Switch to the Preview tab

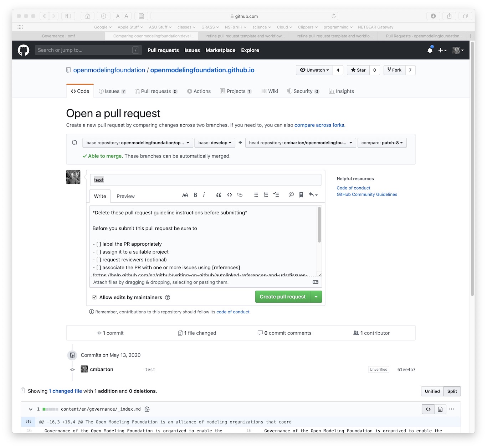coord(125,196)
